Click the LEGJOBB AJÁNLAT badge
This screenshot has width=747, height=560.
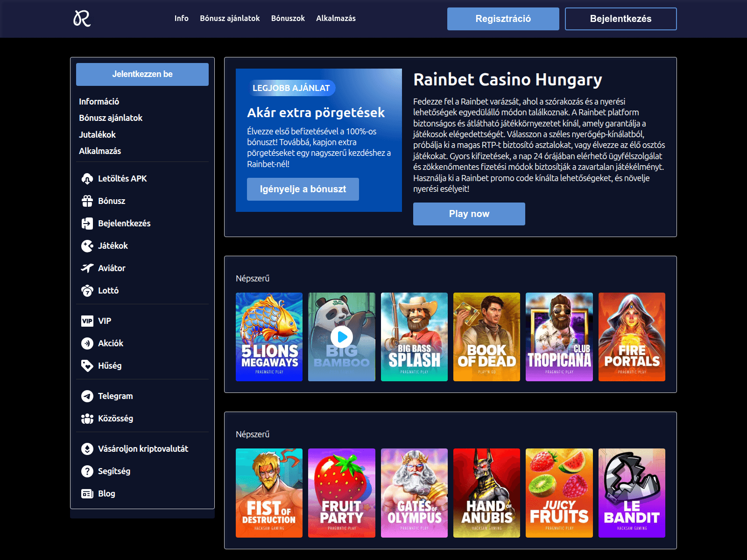click(291, 88)
